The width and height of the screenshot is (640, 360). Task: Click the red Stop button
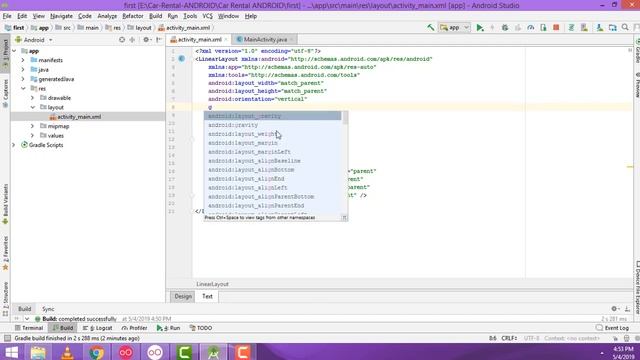click(556, 28)
